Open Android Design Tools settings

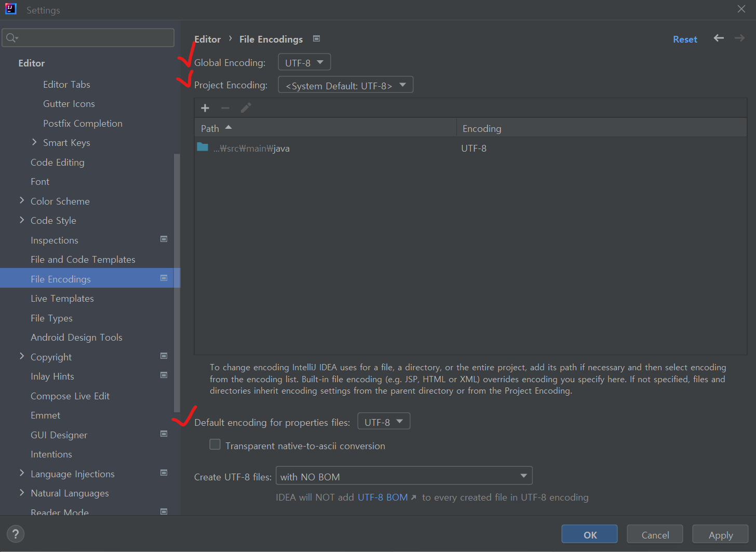[76, 338]
